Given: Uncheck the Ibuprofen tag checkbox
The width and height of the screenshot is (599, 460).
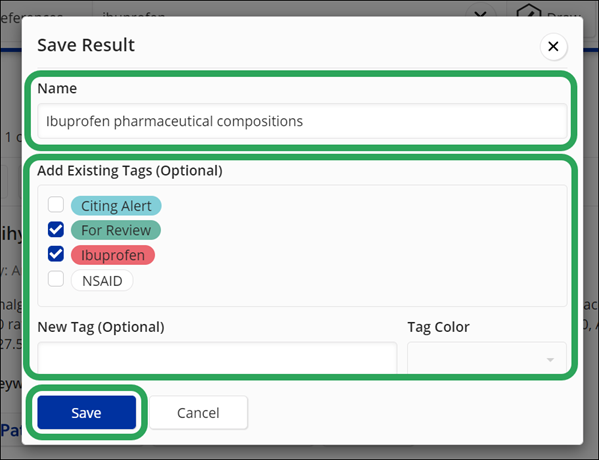Looking at the screenshot, I should point(56,254).
